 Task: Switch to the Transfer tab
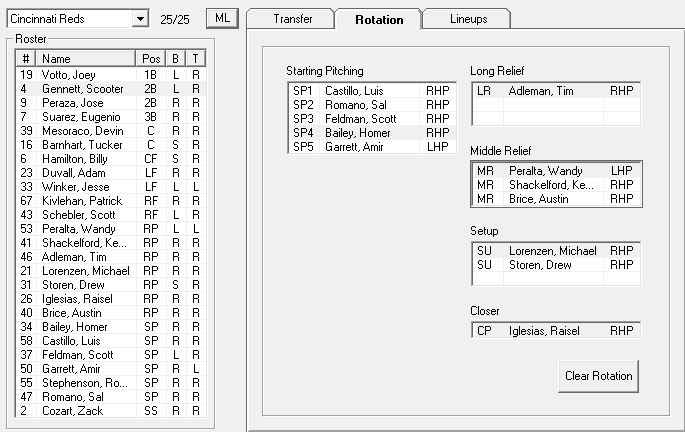292,19
